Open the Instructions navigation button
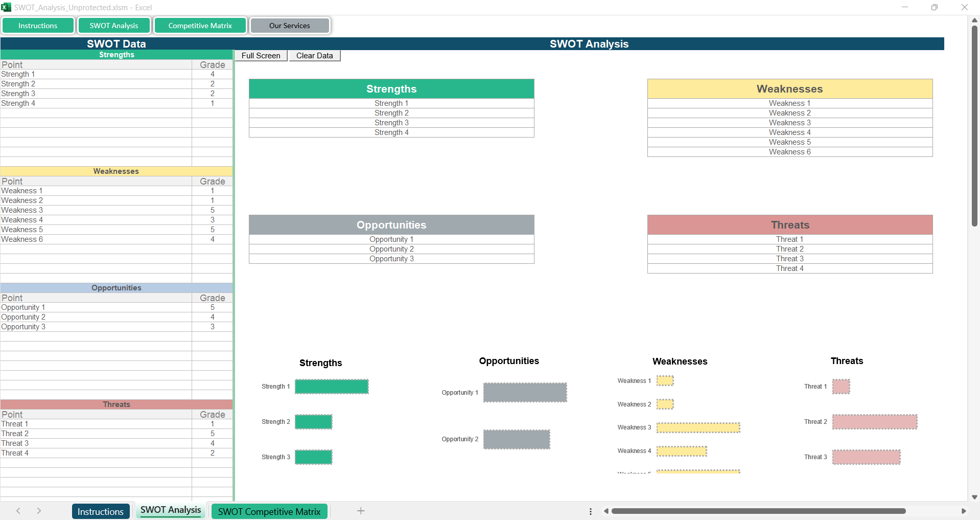The height and width of the screenshot is (520, 980). [x=38, y=26]
